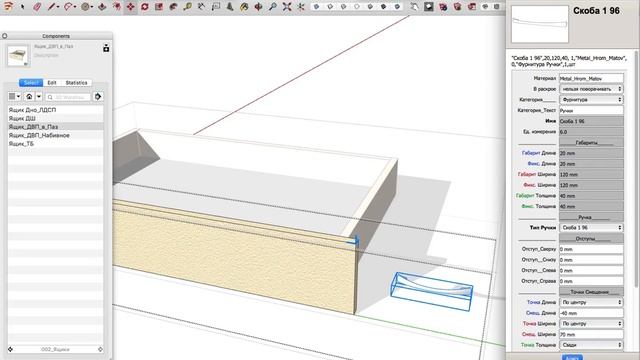Select 'Ящик_ДВП_Набивное' in components list
The image size is (640, 360).
pos(56,135)
